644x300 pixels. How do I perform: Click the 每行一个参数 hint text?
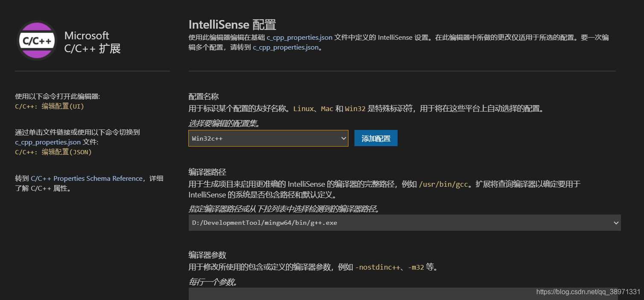(213, 282)
